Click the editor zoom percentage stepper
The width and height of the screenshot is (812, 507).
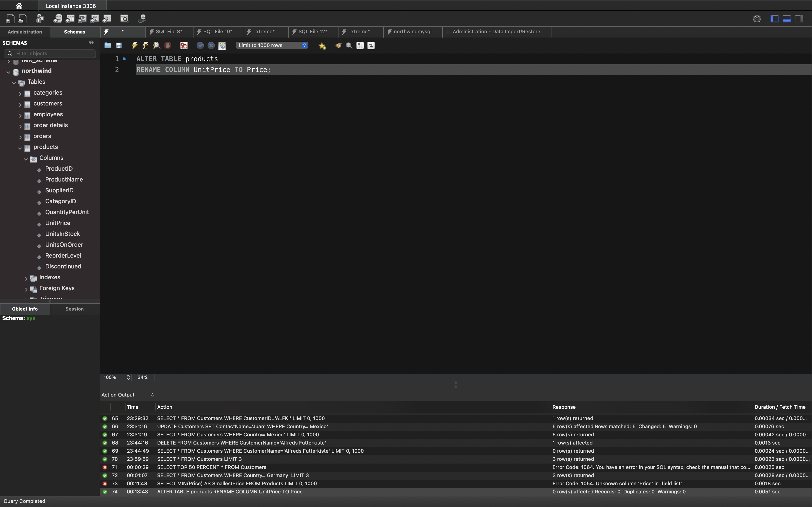coord(128,377)
